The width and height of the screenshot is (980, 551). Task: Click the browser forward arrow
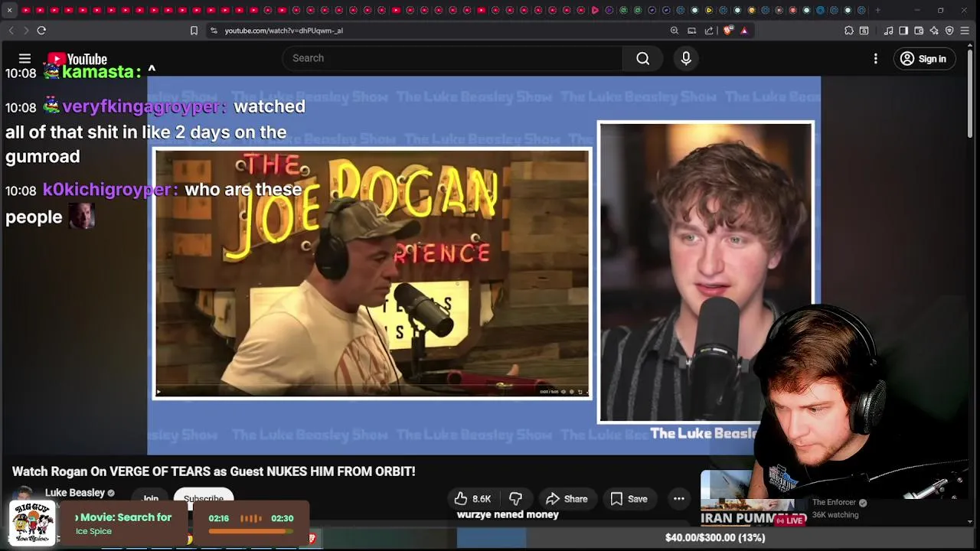coord(25,31)
